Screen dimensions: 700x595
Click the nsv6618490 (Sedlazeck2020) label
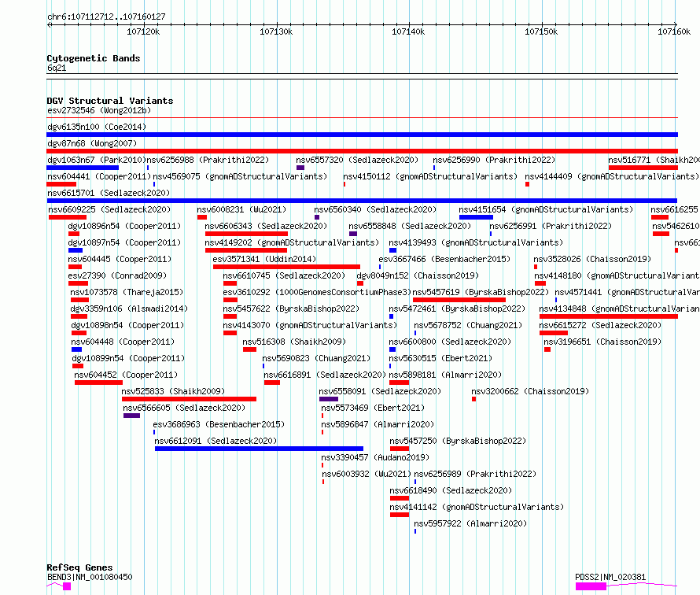[451, 490]
